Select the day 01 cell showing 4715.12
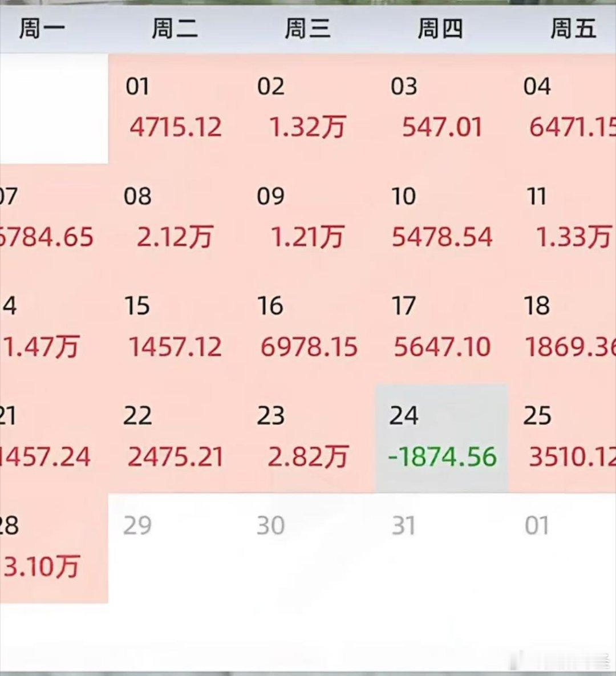Screen dimensions: 616x676 tap(175, 109)
